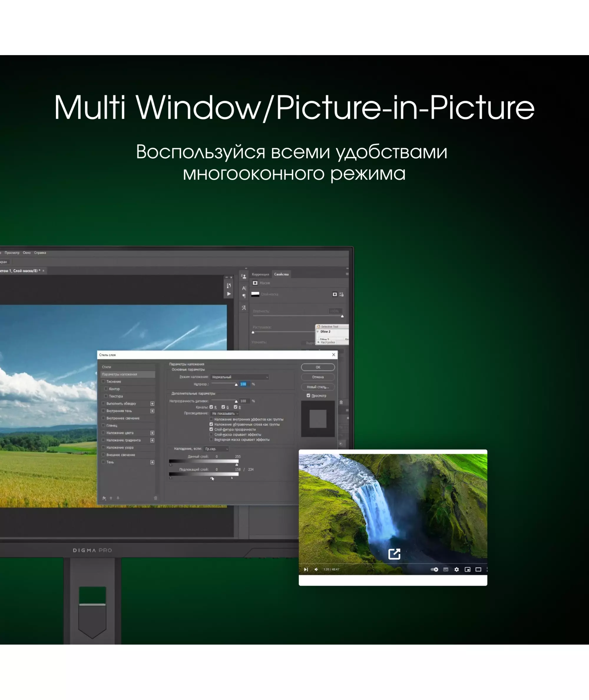
Task: Open the Окно menu
Action: pos(27,253)
